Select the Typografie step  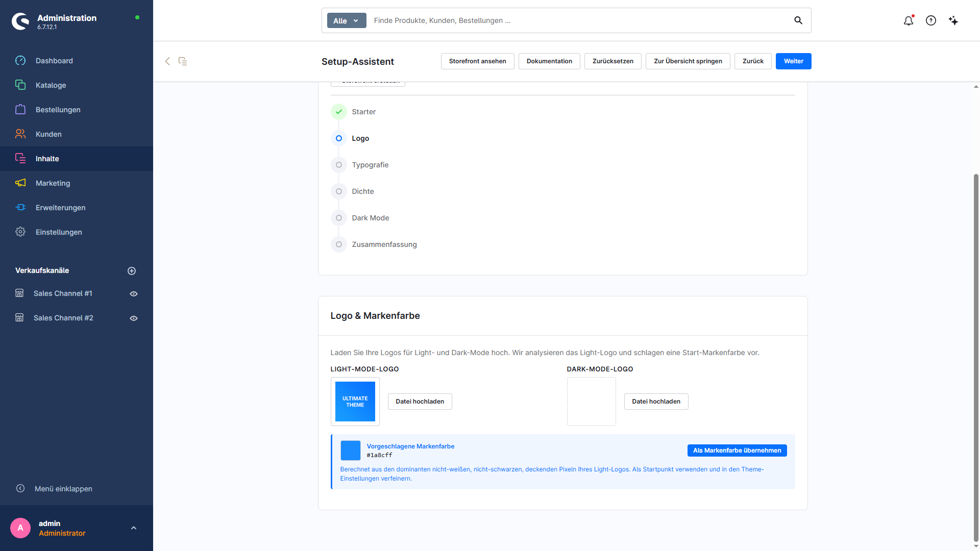click(x=360, y=165)
